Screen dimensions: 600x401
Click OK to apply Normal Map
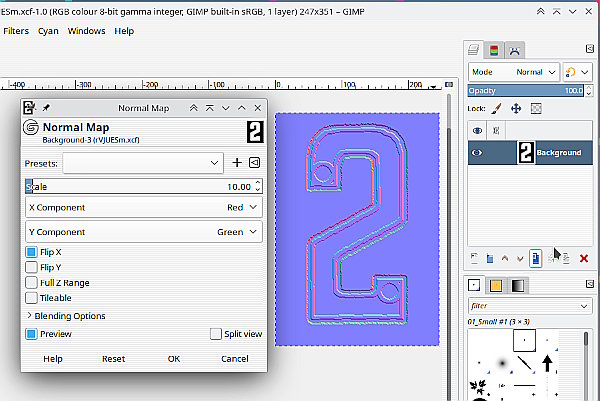174,358
